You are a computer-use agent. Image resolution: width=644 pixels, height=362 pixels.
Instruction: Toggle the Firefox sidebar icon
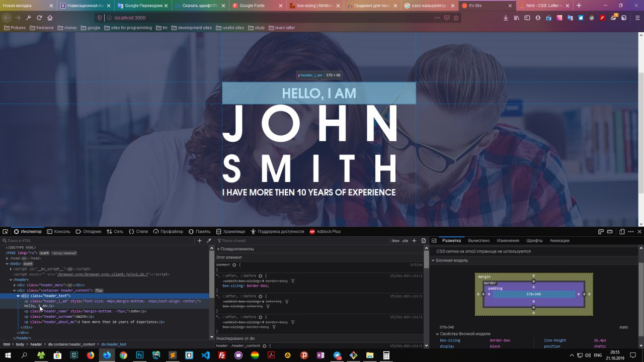point(527,18)
